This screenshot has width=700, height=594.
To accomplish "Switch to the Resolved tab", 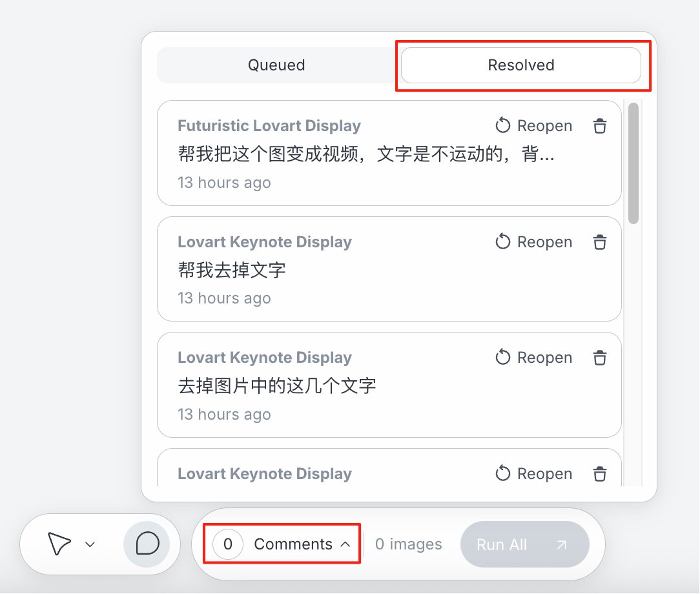I will (521, 65).
